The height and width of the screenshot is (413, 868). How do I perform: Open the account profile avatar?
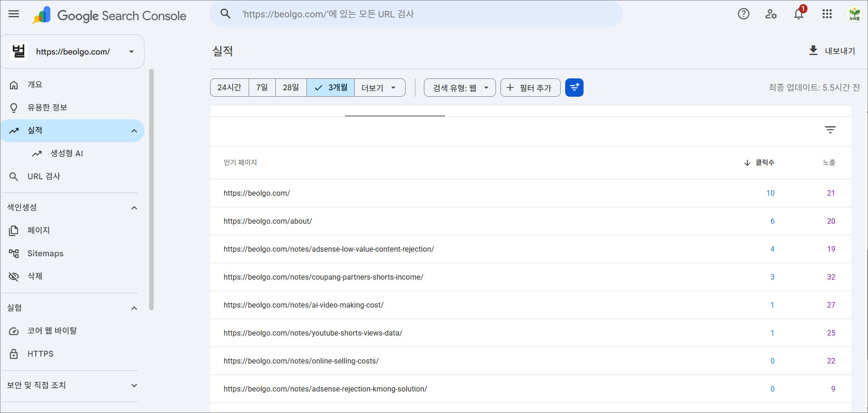tap(854, 14)
